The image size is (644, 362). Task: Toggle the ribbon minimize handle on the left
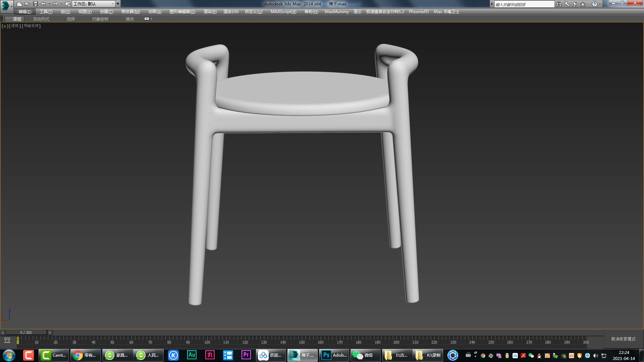2,19
